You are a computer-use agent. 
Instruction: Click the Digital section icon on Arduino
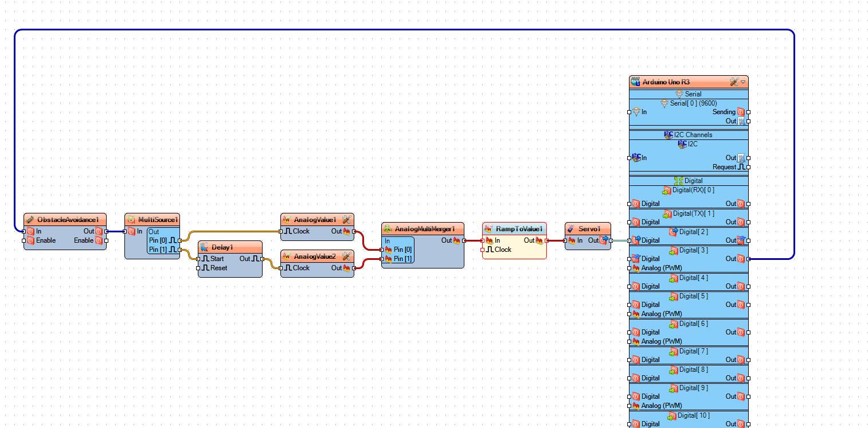pyautogui.click(x=679, y=181)
